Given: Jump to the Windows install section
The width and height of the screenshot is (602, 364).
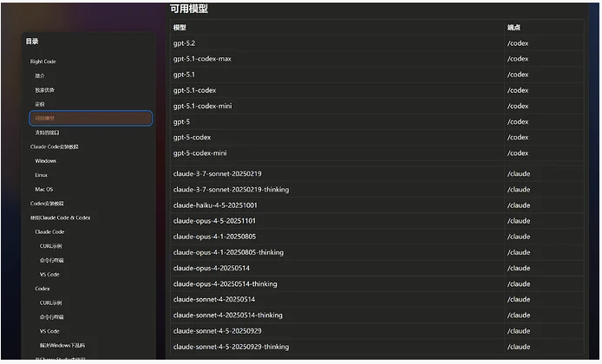Looking at the screenshot, I should pos(46,160).
